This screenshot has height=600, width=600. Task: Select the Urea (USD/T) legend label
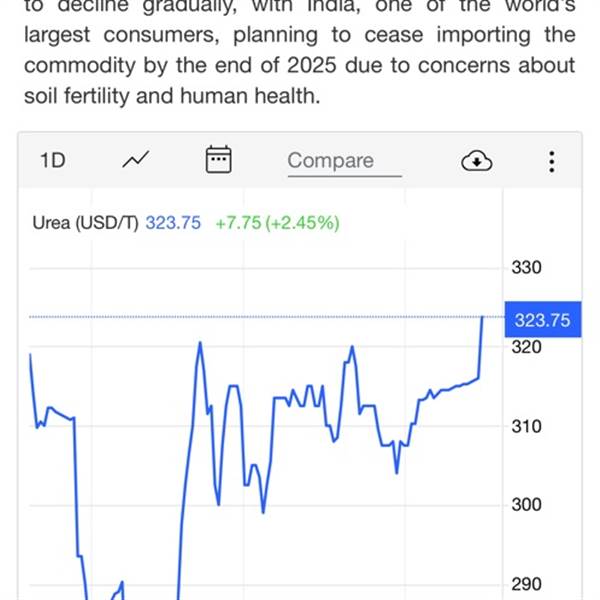(86, 223)
